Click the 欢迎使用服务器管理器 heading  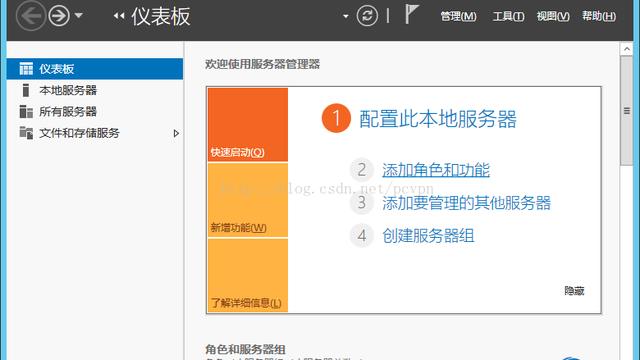coord(262,64)
